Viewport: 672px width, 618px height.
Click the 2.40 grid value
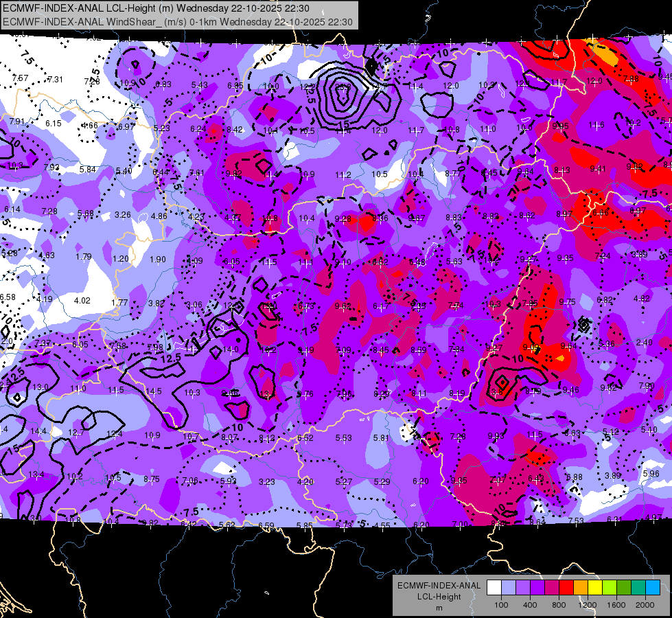(x=644, y=342)
